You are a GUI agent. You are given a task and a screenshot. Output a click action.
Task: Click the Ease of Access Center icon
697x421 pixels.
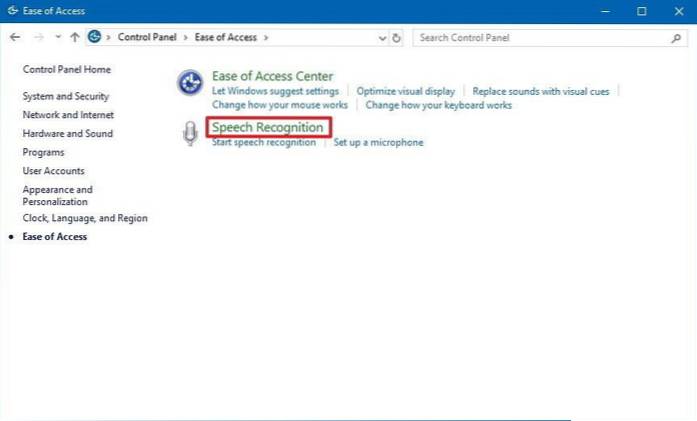pyautogui.click(x=190, y=83)
